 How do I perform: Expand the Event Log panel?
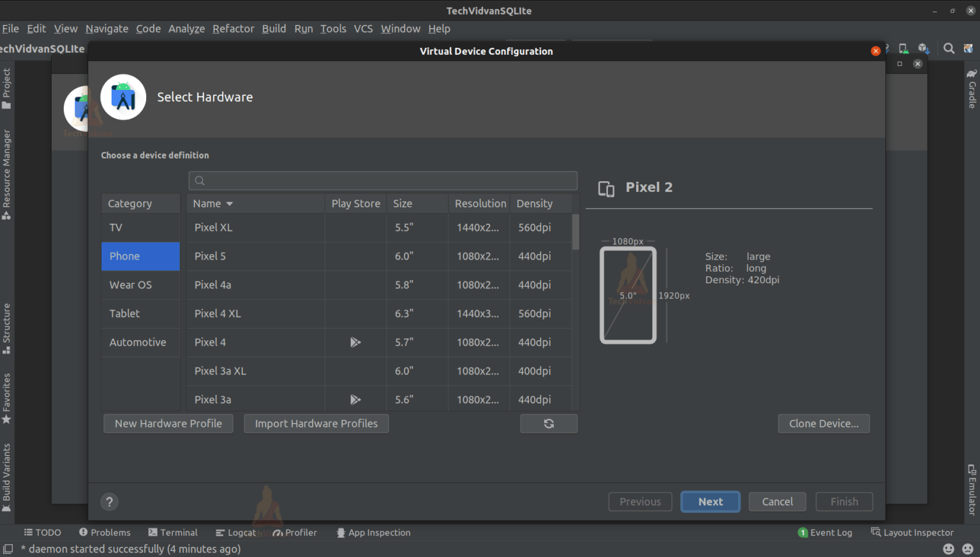click(x=826, y=532)
